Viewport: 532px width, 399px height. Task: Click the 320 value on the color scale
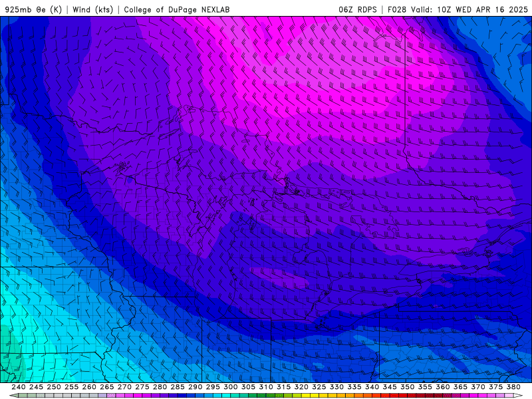click(x=301, y=387)
